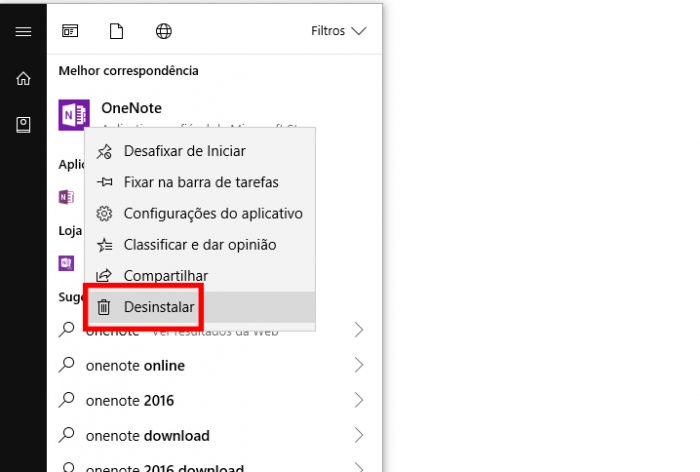Click the pin icon beside Fixar na barra
The height and width of the screenshot is (472, 700).
[104, 182]
